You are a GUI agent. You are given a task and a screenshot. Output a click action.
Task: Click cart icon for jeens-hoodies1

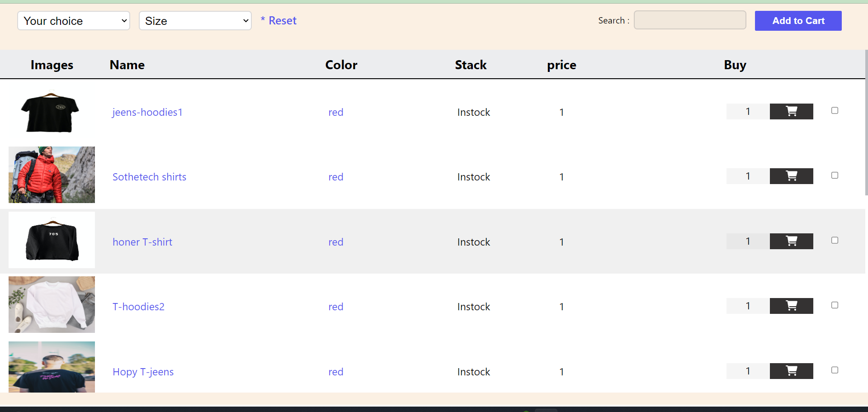pos(791,111)
